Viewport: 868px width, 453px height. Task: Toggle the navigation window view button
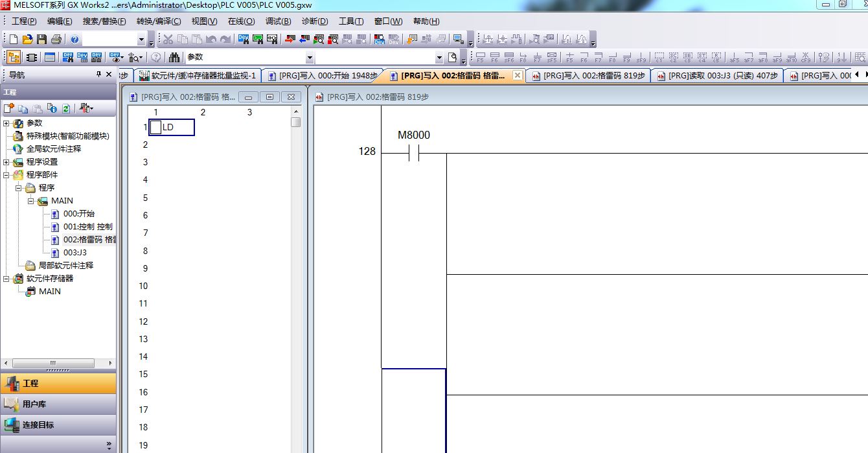tap(14, 57)
